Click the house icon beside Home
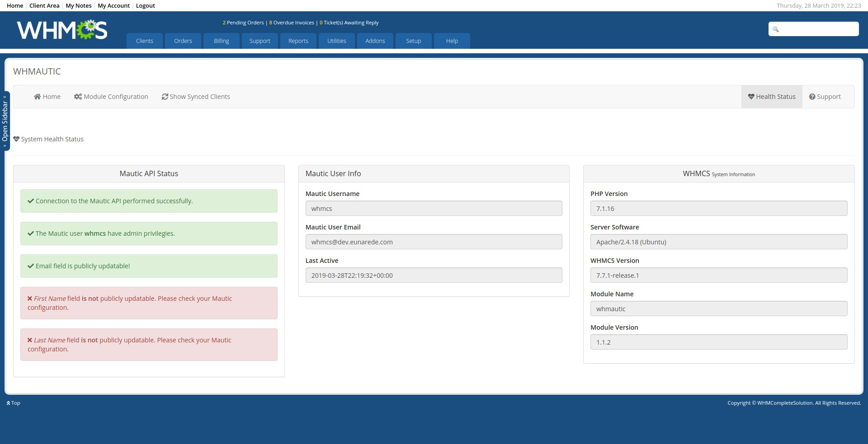Screen dimensions: 868x444 click(37, 97)
